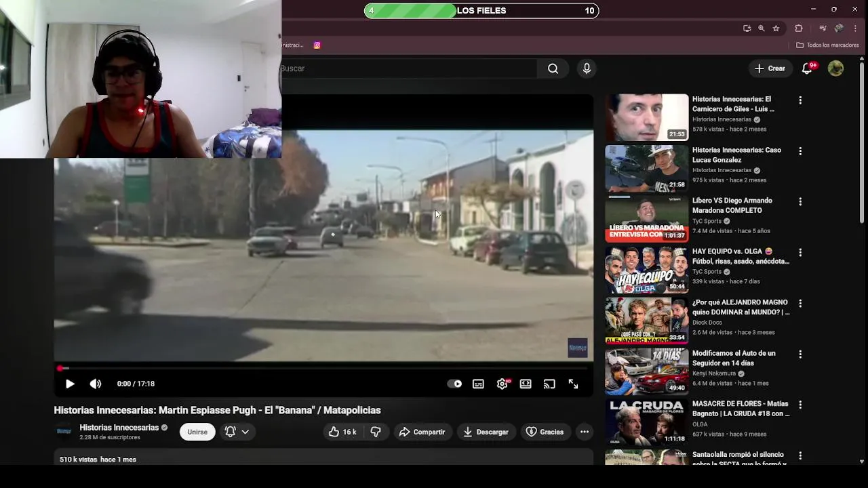Open the Chrome three-dot menu

[x=856, y=28]
